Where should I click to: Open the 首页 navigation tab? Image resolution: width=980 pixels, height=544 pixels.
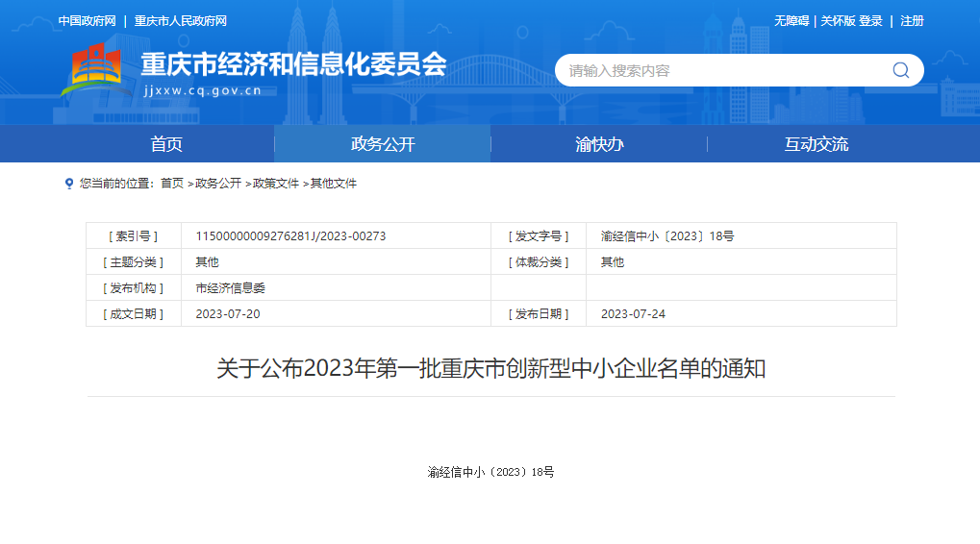[165, 144]
